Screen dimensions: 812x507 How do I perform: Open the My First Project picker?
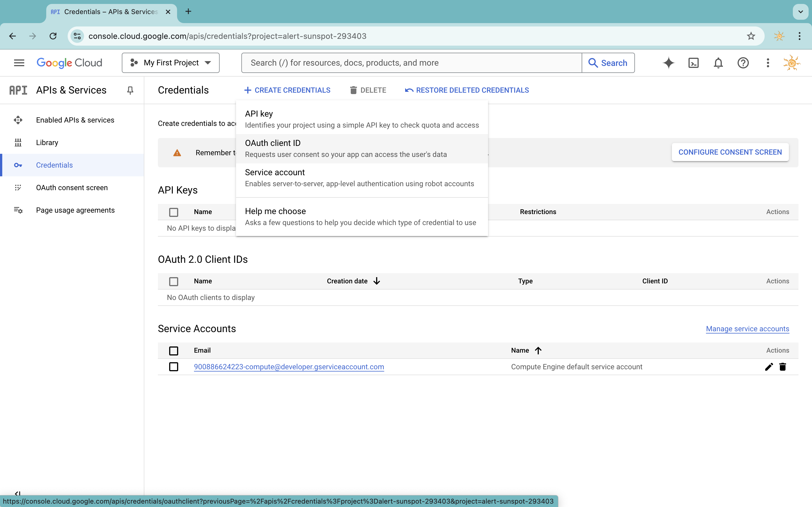pyautogui.click(x=171, y=63)
